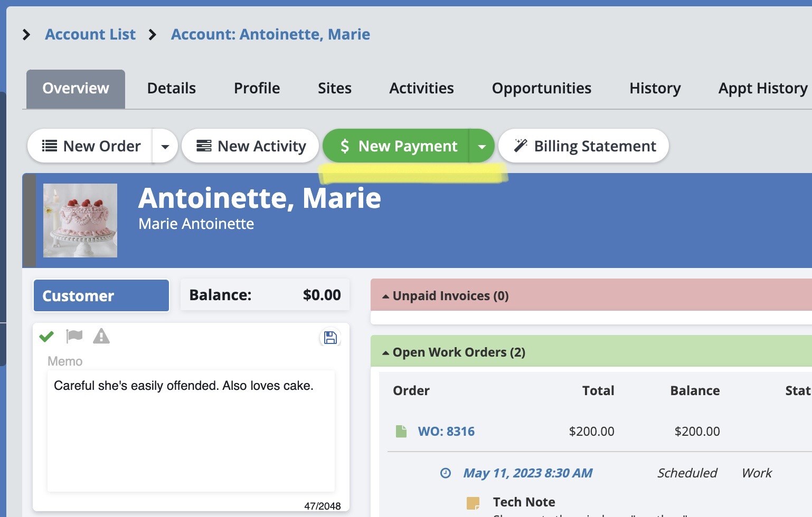Open the New Payment dropdown arrow
Screen dimensions: 812x517
pyautogui.click(x=481, y=146)
